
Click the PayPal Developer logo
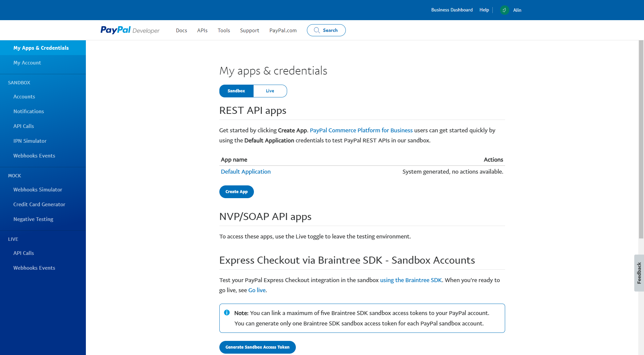(130, 30)
